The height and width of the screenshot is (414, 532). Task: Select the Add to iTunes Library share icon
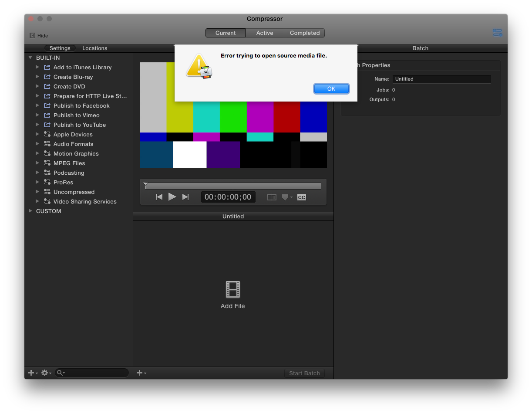coord(47,67)
